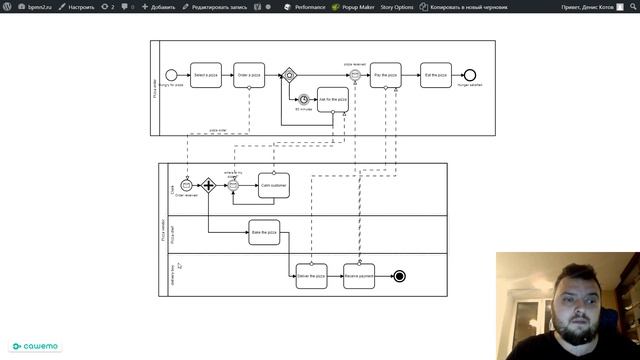This screenshot has width=640, height=360.
Task: Select the 'Deliver the pizza' task
Action: point(311,276)
